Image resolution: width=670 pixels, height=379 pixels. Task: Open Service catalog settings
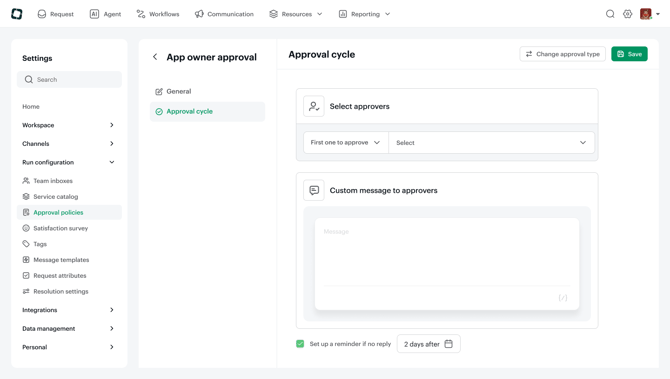coord(56,197)
